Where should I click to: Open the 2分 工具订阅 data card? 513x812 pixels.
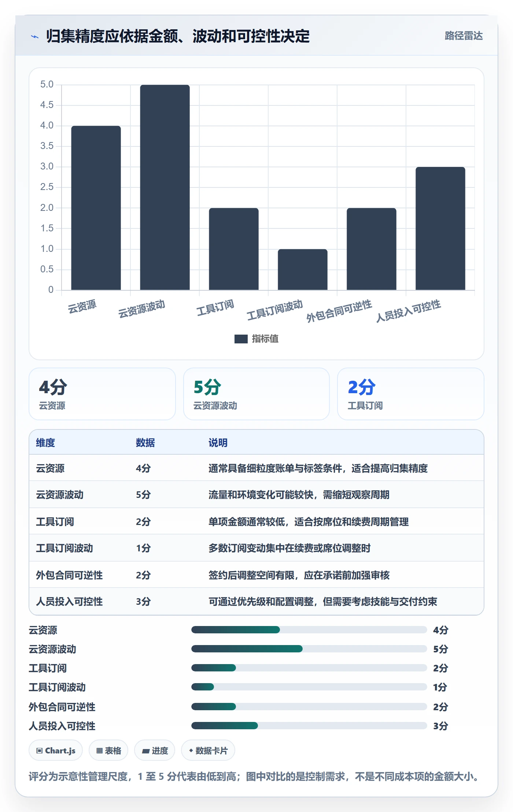411,394
